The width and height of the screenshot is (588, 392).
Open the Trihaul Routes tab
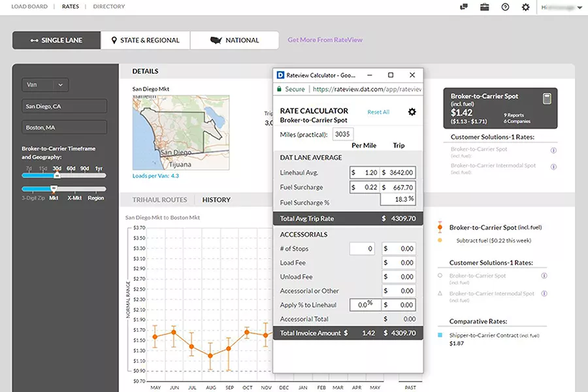coord(159,200)
